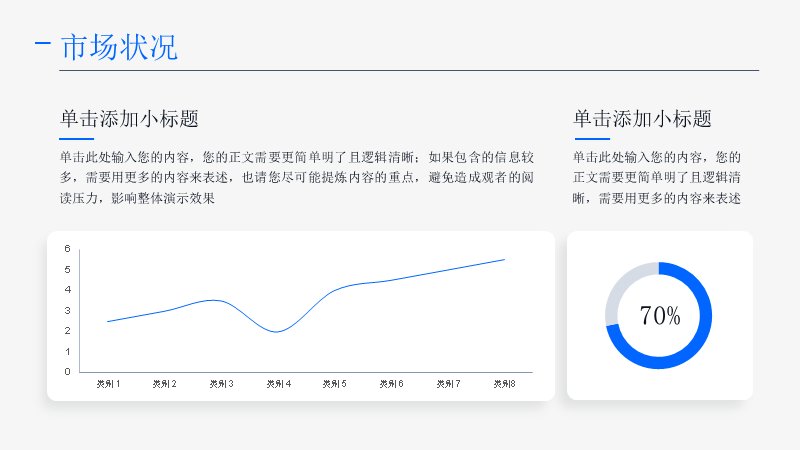
Task: Click the 类别 6 axis label
Action: tap(391, 384)
